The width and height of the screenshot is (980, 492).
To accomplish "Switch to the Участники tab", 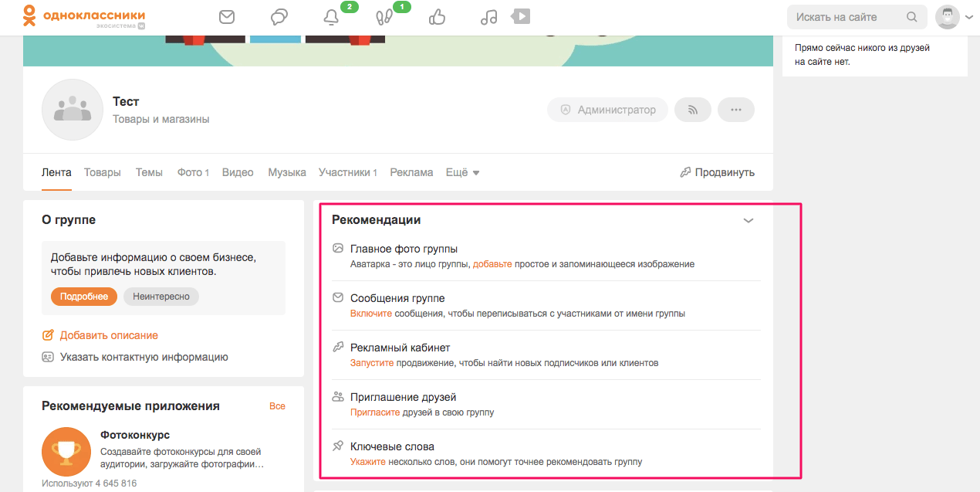I will coord(347,172).
